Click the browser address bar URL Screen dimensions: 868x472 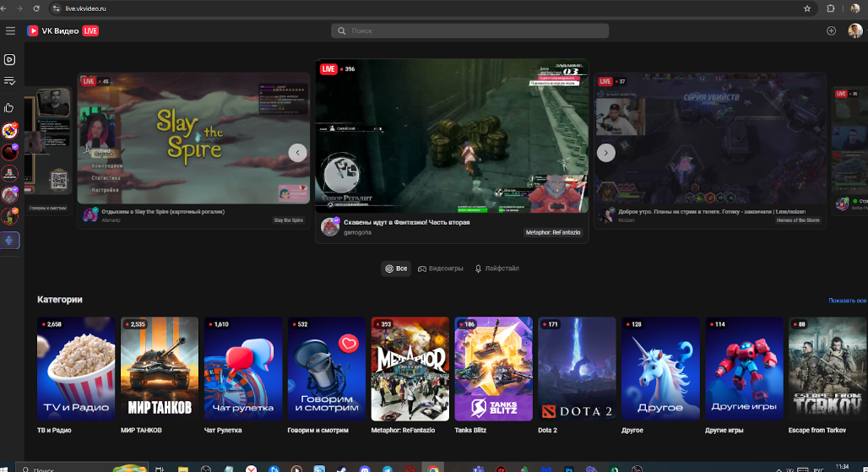(86, 8)
